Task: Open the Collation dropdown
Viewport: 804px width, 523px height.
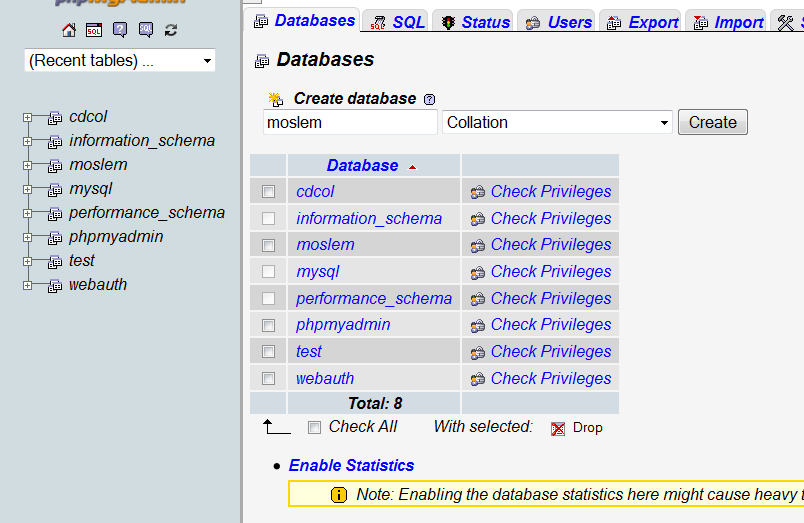Action: click(557, 123)
